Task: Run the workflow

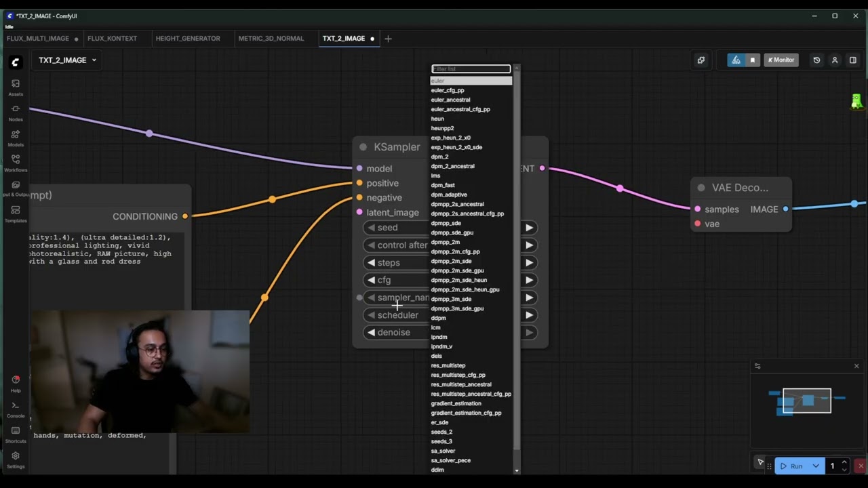Action: [x=791, y=466]
